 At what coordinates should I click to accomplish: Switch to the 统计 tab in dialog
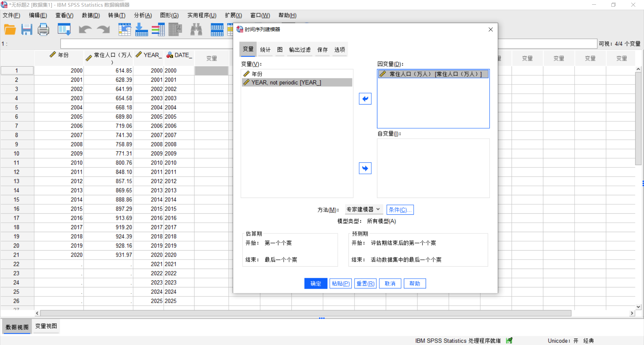click(x=265, y=50)
